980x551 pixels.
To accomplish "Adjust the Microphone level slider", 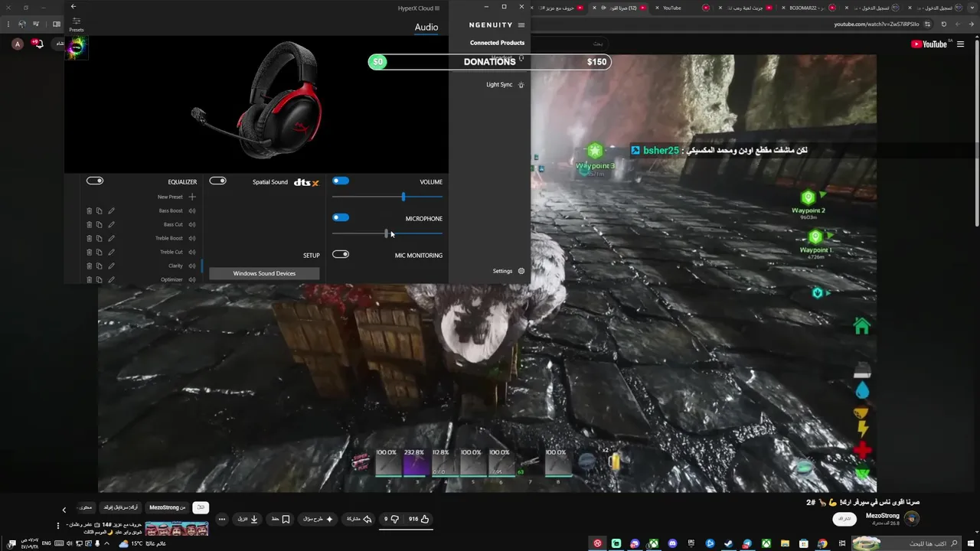I will point(387,234).
